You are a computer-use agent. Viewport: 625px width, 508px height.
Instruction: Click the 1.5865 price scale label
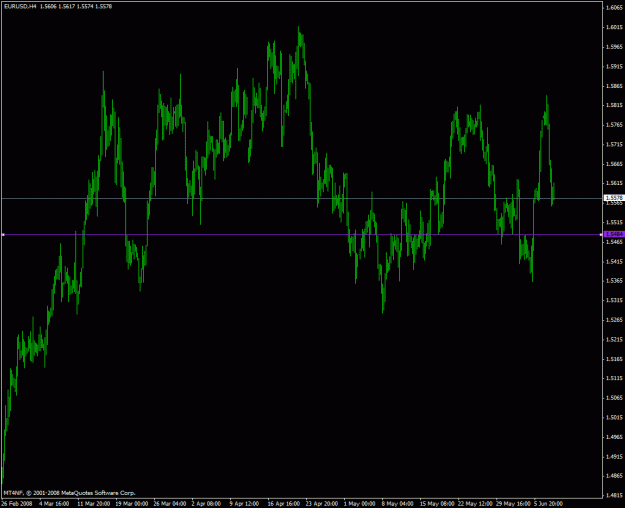614,86
